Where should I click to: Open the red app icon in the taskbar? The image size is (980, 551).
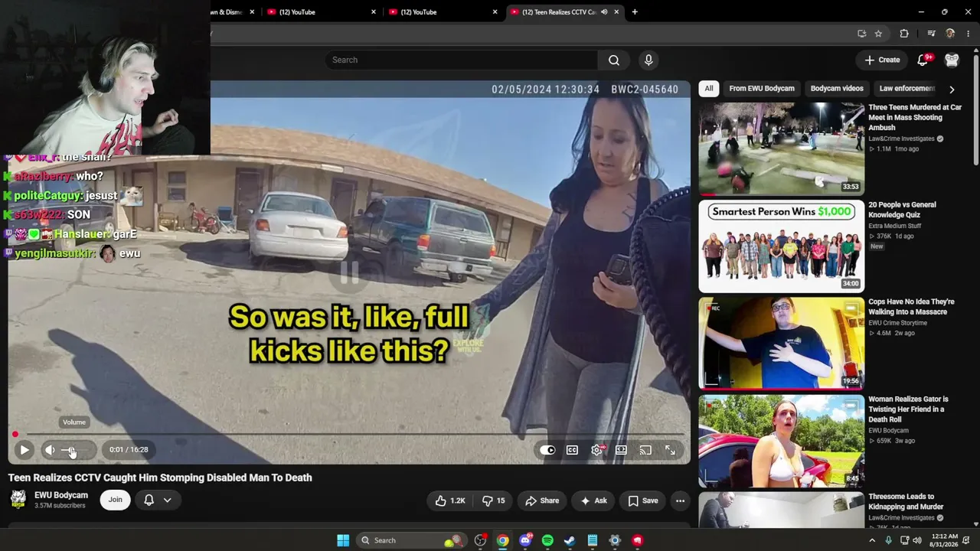(x=637, y=540)
